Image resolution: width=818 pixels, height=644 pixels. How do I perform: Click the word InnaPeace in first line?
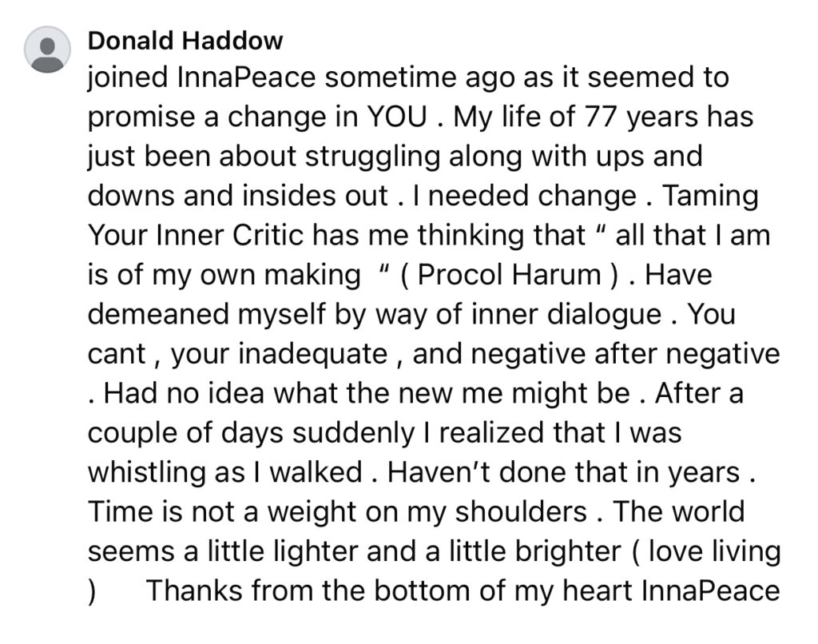[x=247, y=78]
